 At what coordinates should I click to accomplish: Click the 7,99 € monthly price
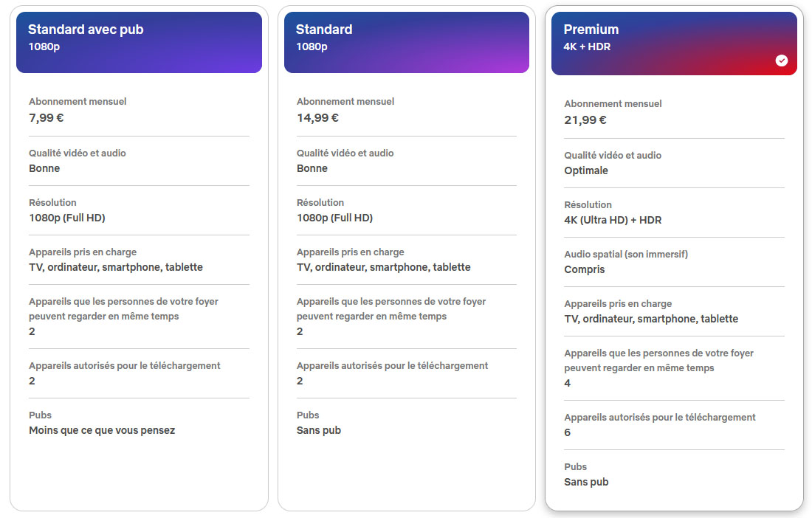coord(46,118)
